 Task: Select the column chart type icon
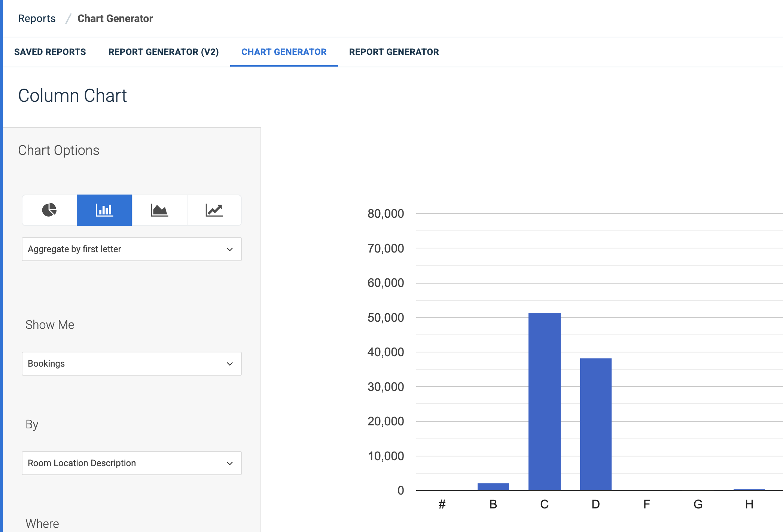pos(104,210)
